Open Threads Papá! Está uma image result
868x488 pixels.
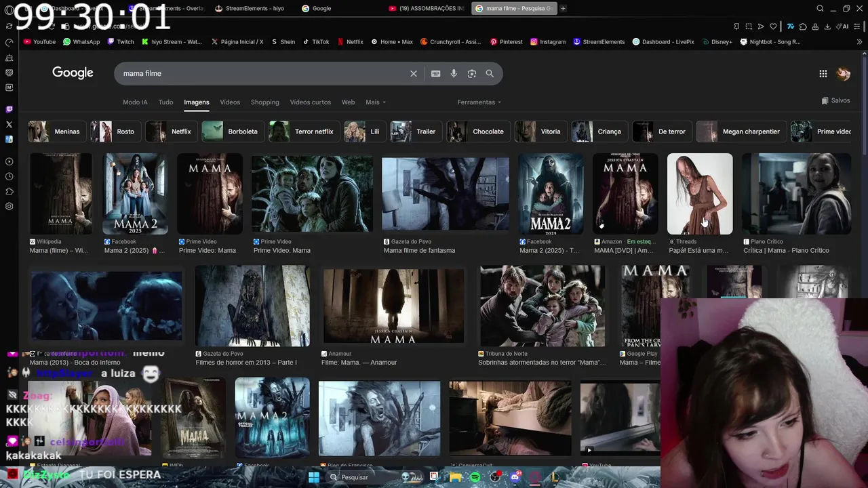(x=700, y=194)
